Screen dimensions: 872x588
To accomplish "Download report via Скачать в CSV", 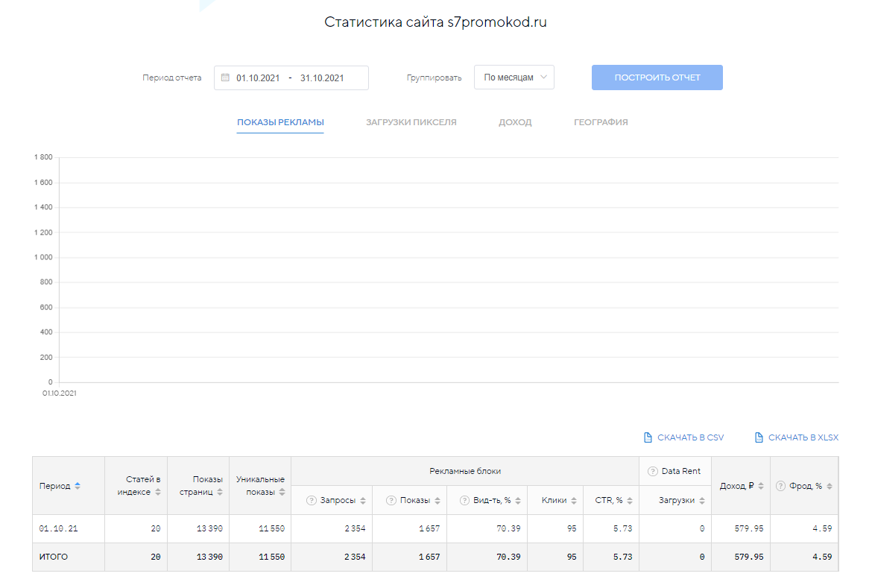I will 683,437.
